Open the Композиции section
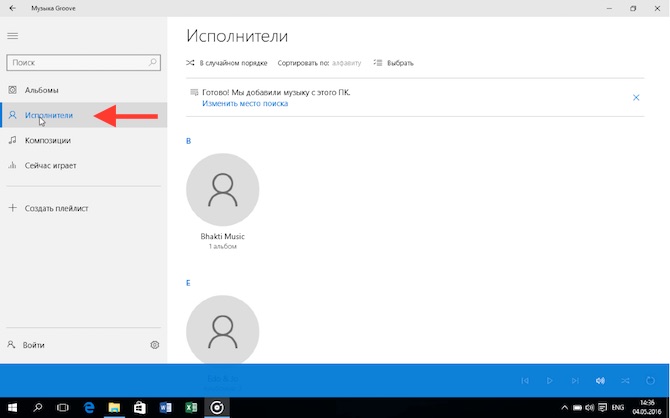 (83, 140)
